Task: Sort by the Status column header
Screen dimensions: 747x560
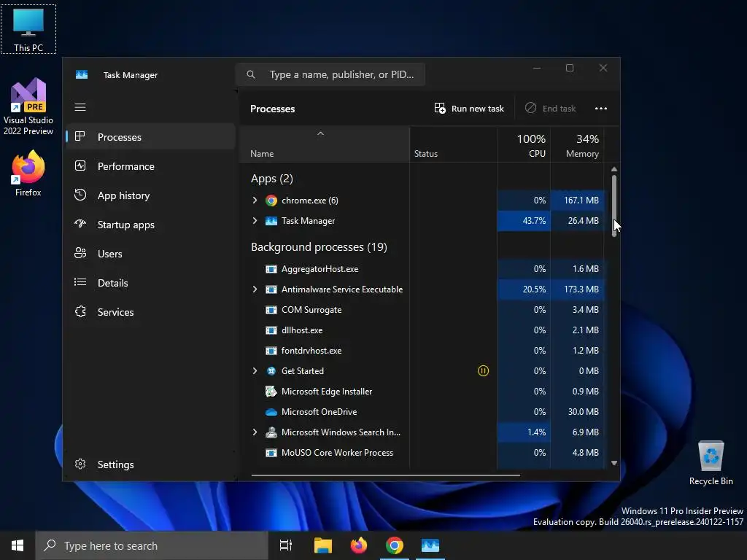Action: 453,145
